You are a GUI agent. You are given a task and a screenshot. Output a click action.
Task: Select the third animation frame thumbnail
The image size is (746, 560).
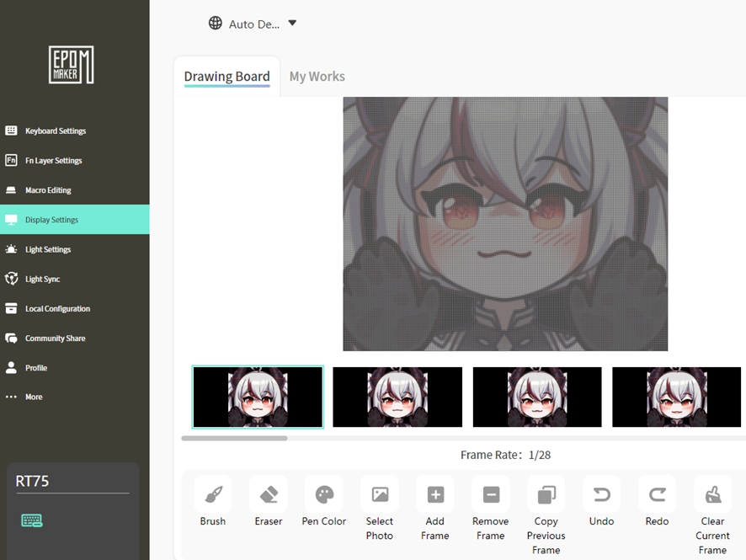point(537,397)
